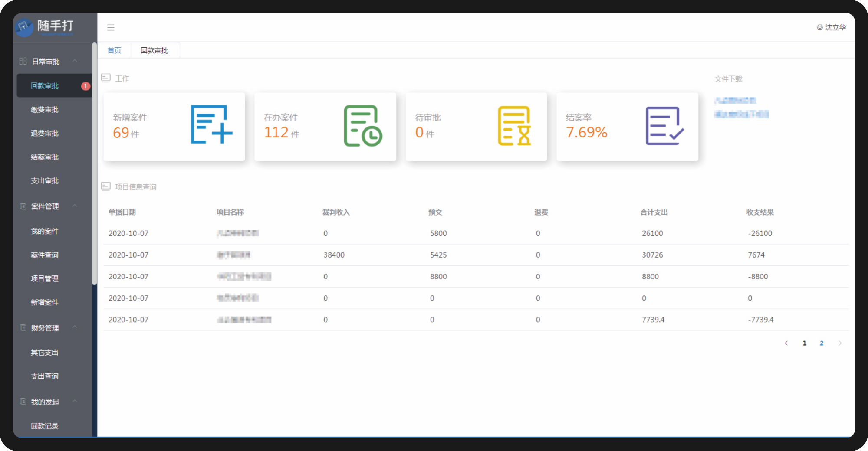Click the 7674 收支结果 cell
Image resolution: width=868 pixels, height=451 pixels.
coord(756,255)
